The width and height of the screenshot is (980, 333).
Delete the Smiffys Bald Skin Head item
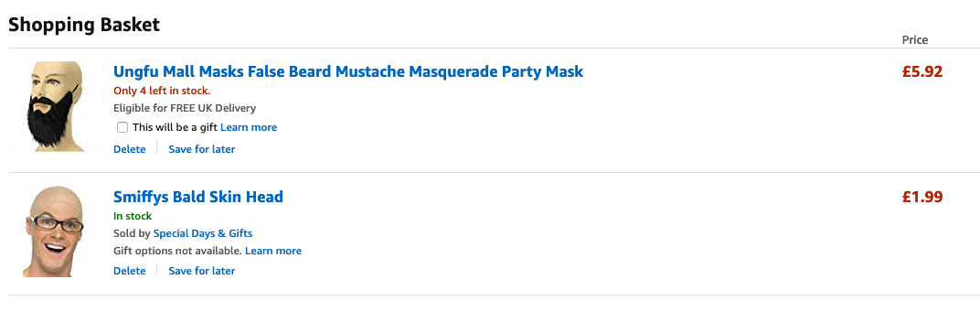(130, 271)
